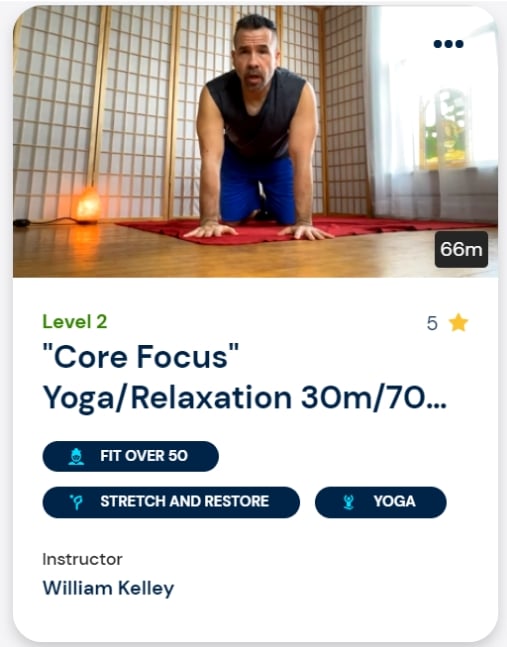Open instructor William Kelley's profile
The width and height of the screenshot is (507, 647).
tap(108, 588)
